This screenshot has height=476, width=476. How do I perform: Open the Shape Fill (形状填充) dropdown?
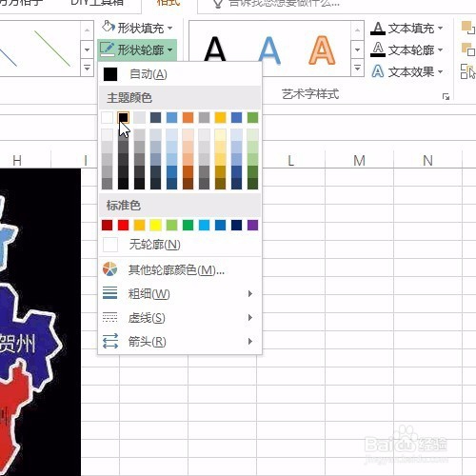click(x=137, y=29)
